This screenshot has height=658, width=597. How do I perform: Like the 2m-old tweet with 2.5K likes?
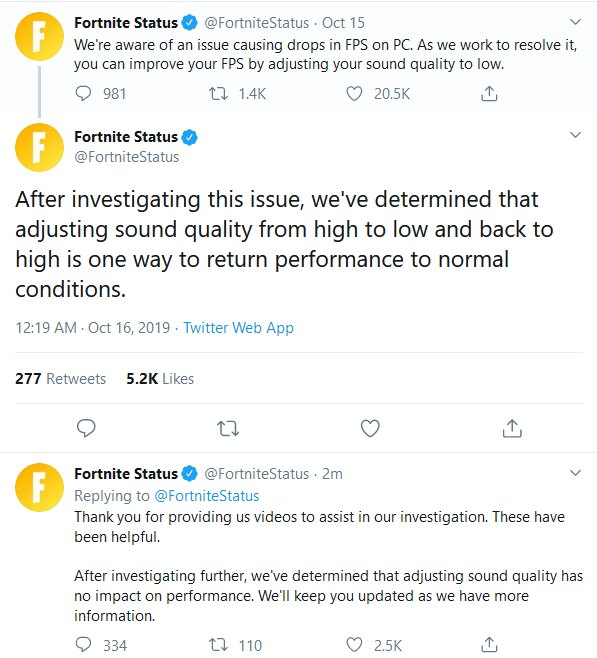pos(354,645)
